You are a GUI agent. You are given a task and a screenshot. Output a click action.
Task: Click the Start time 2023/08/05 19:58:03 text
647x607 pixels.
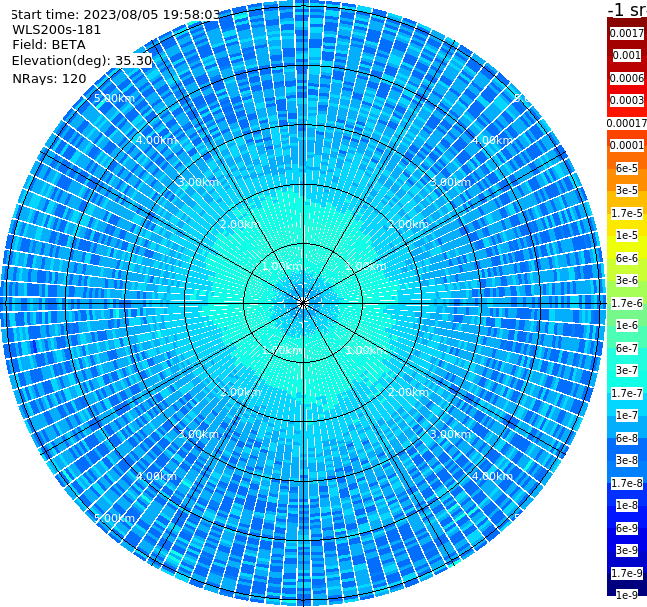click(x=116, y=15)
